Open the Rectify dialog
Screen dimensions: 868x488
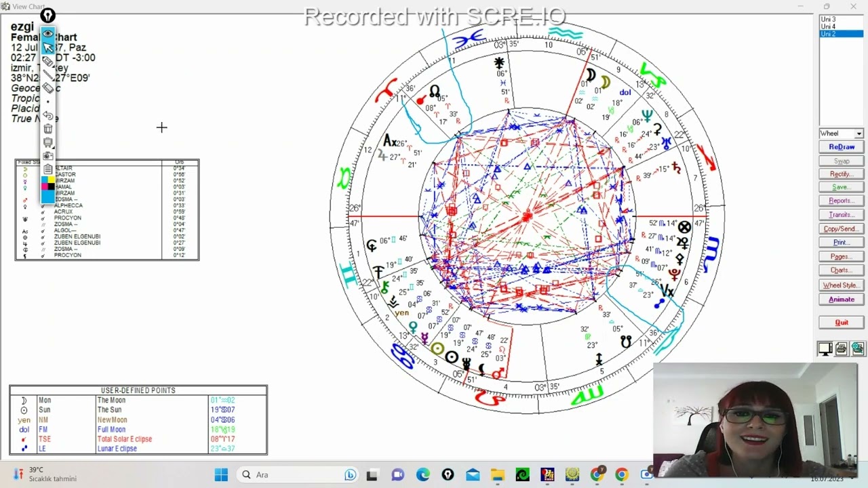click(841, 174)
